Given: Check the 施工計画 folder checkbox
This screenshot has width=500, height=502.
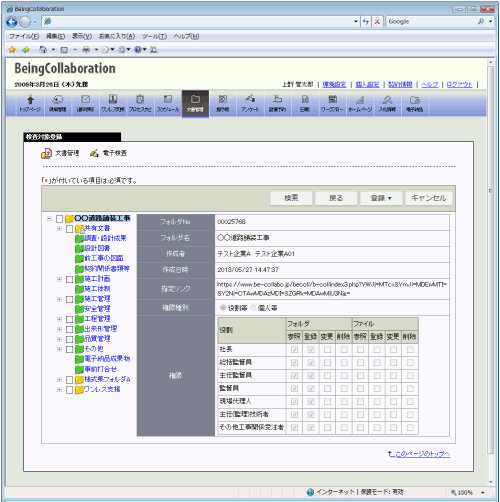Looking at the screenshot, I should (x=69, y=279).
